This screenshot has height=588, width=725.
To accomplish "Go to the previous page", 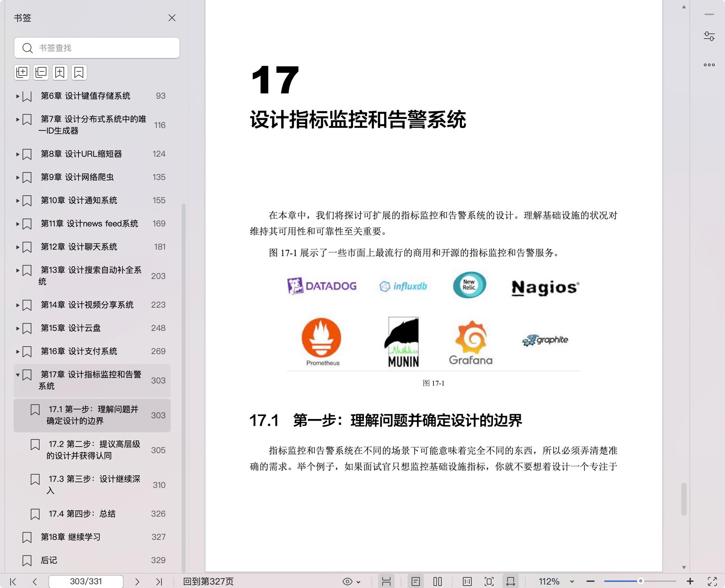I will (34, 582).
